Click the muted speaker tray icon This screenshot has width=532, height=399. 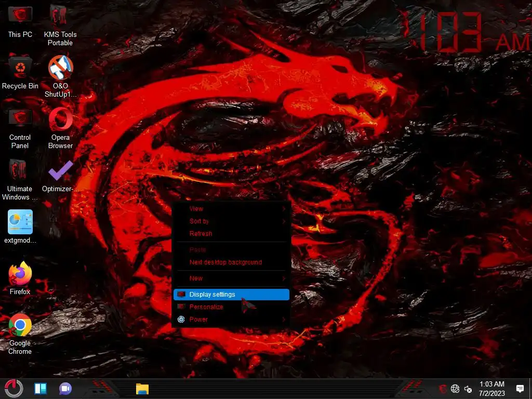click(x=468, y=389)
